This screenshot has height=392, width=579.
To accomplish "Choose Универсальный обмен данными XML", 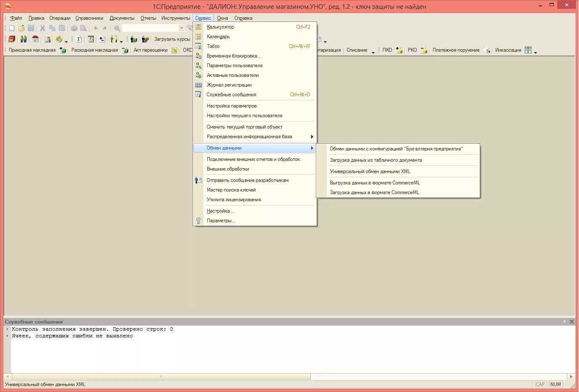I will (x=399, y=171).
